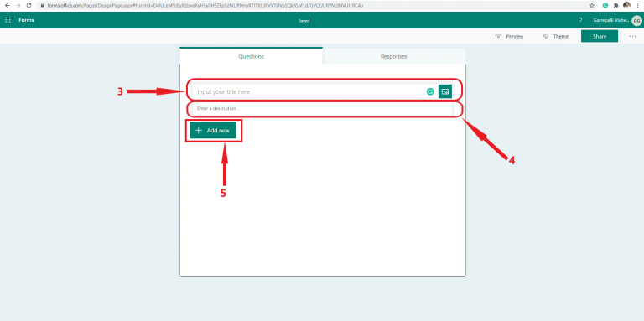
Task: Open the app launcher waffle icon
Action: coord(8,20)
